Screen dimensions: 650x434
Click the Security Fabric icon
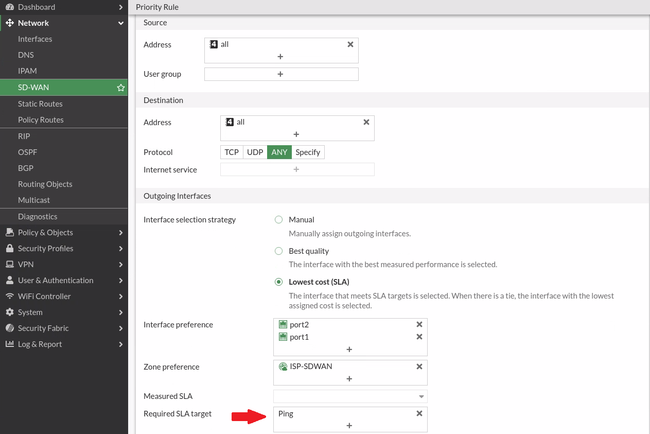(x=10, y=328)
